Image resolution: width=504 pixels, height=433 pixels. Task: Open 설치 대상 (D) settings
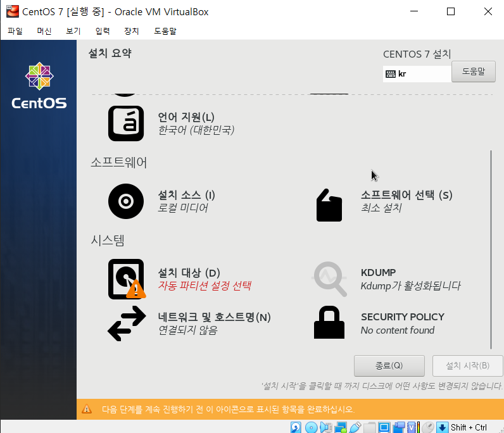(189, 273)
